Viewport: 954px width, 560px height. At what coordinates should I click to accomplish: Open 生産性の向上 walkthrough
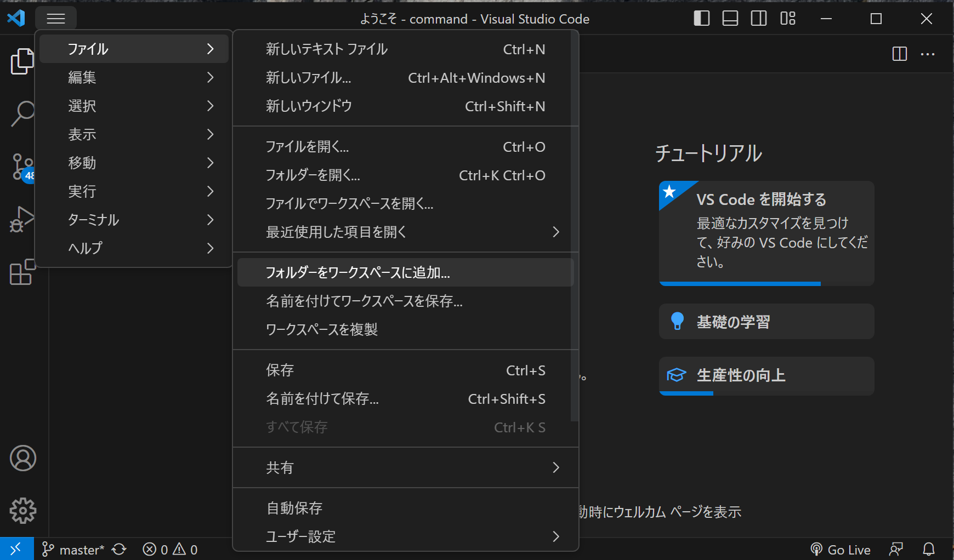[x=766, y=376]
